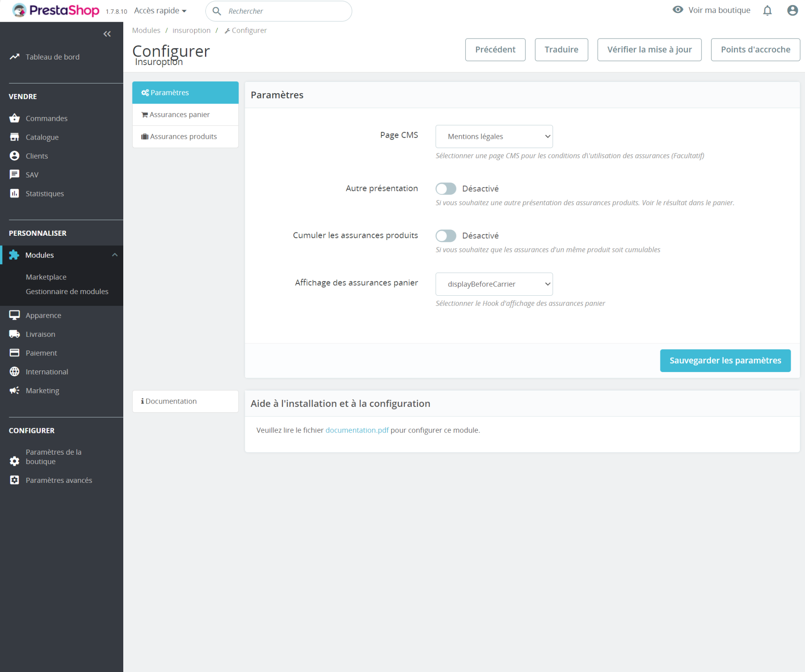Screen dimensions: 805x672
Task: Open the user profile avatar icon
Action: click(x=792, y=10)
